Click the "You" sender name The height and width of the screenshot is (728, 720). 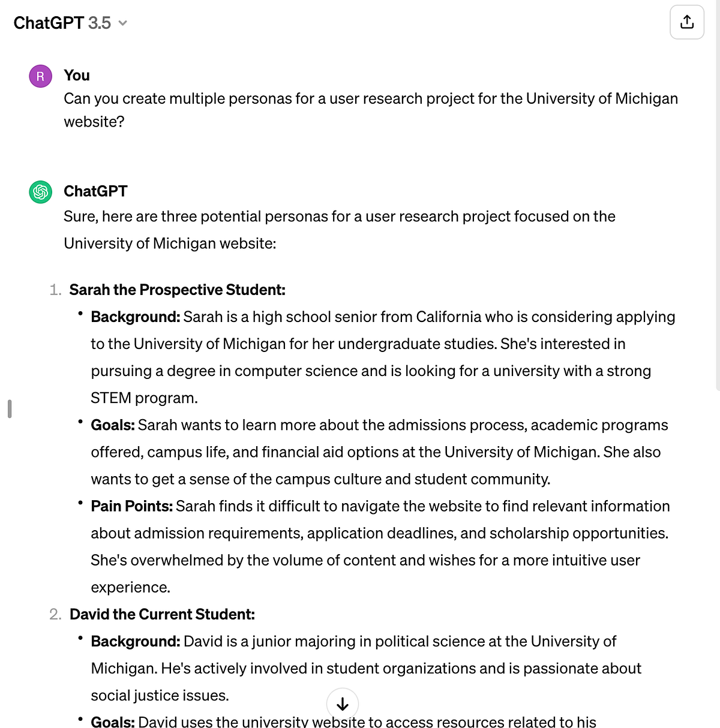pyautogui.click(x=77, y=76)
